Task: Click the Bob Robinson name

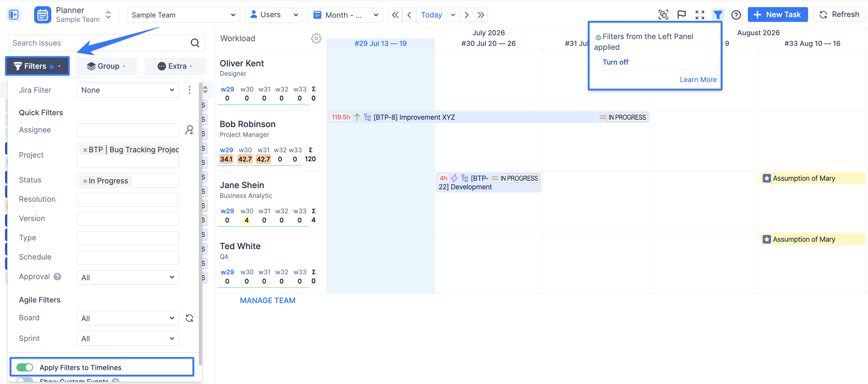Action: click(x=247, y=124)
